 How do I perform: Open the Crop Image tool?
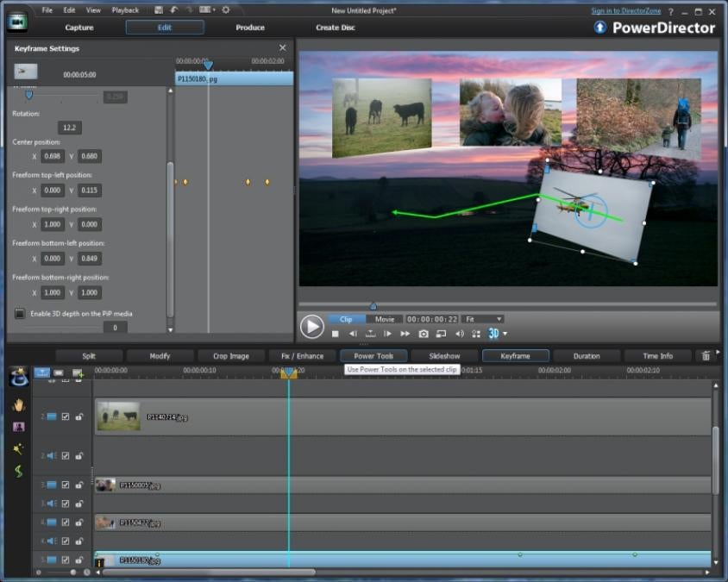point(231,356)
